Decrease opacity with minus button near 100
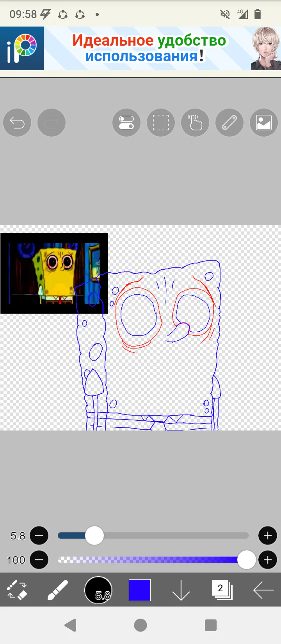This screenshot has width=281, height=644. pos(39,560)
